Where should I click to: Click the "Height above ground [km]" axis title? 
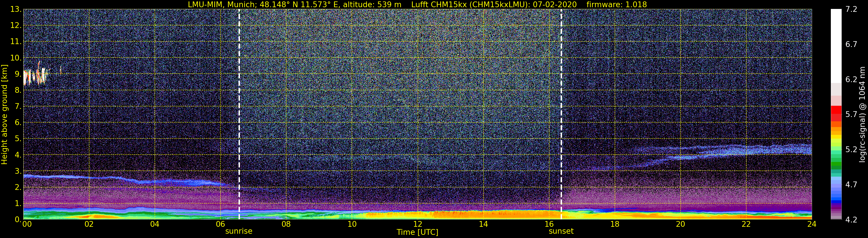point(4,114)
